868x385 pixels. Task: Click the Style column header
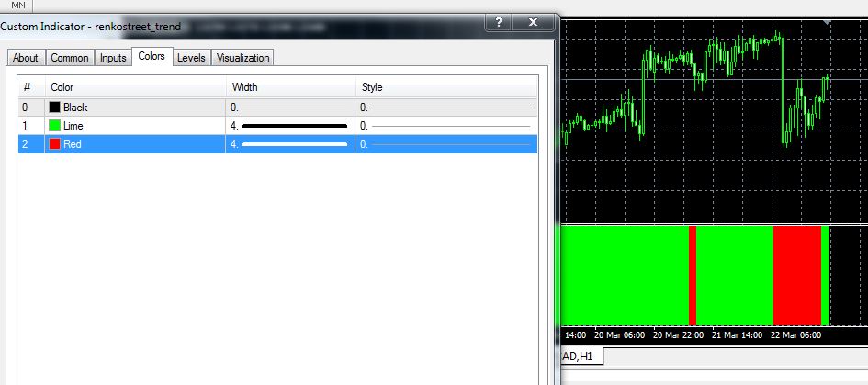446,87
